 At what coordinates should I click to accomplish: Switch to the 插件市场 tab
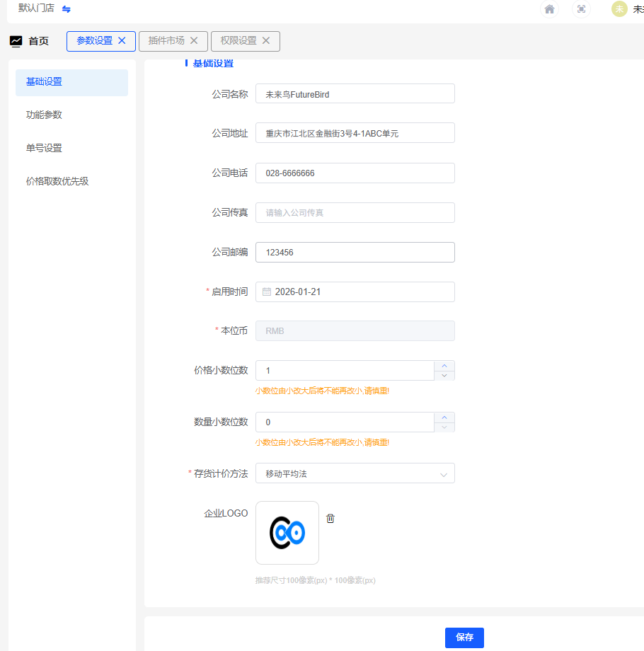tap(166, 41)
